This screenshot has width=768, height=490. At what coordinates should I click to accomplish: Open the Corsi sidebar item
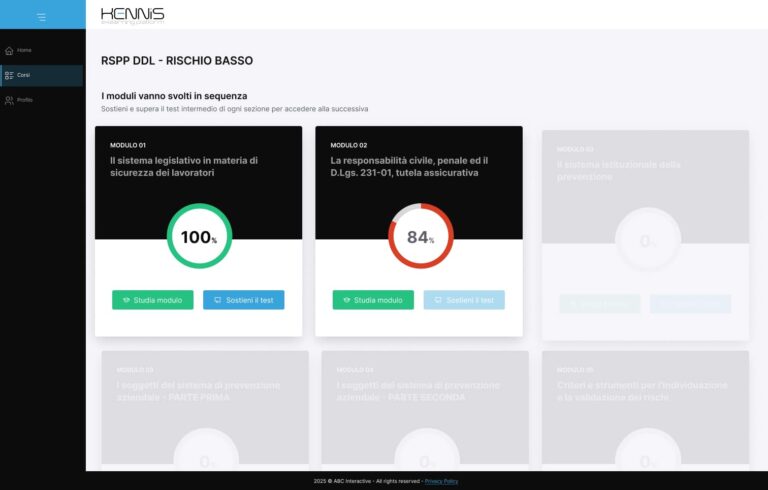pos(43,75)
